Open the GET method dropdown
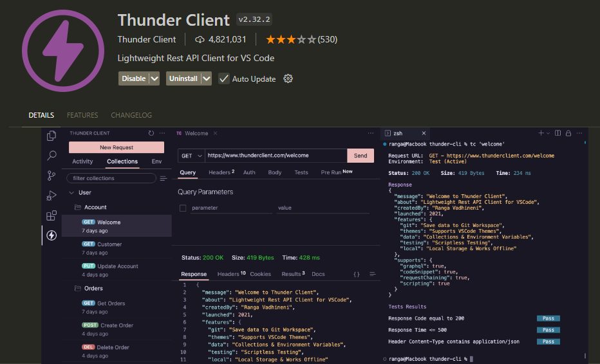The width and height of the screenshot is (600, 364). pyautogui.click(x=191, y=156)
